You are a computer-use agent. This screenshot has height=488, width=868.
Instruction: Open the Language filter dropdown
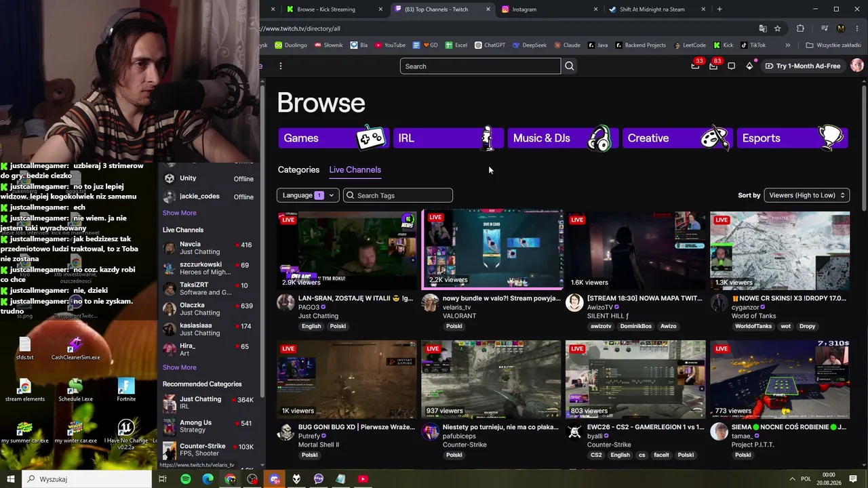coord(308,195)
